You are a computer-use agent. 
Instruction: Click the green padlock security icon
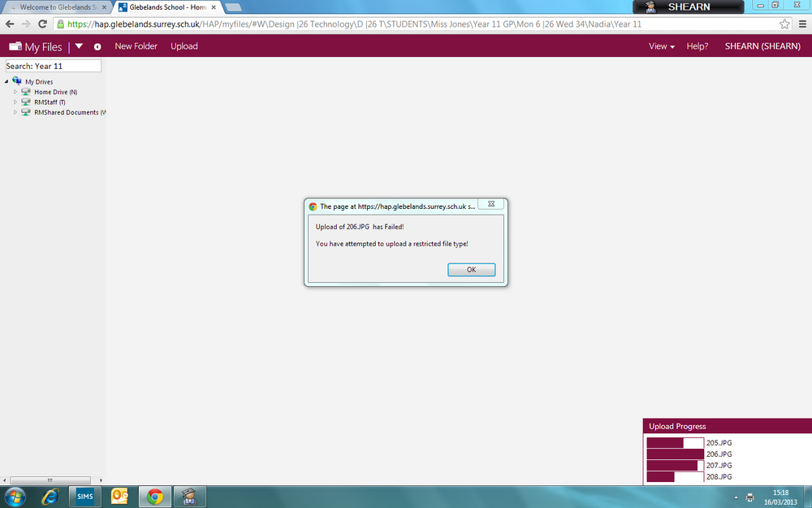(x=61, y=24)
